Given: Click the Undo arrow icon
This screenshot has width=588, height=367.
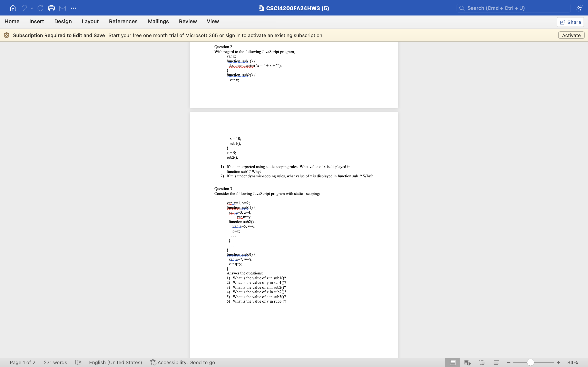Looking at the screenshot, I should [x=24, y=8].
